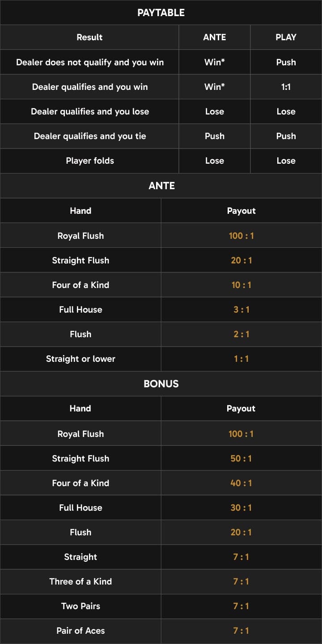
Task: Select the BONUS section header
Action: tap(161, 384)
